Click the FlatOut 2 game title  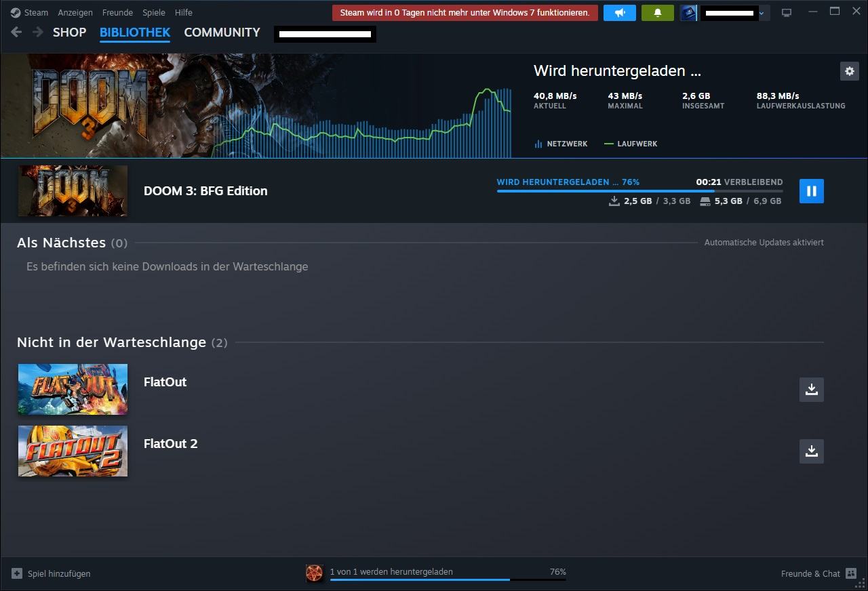click(170, 444)
